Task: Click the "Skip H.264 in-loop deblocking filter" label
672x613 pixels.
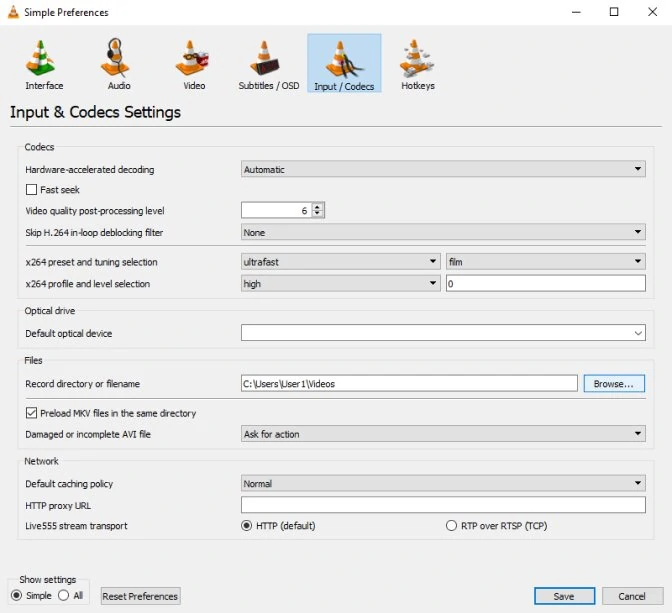Action: pyautogui.click(x=94, y=232)
